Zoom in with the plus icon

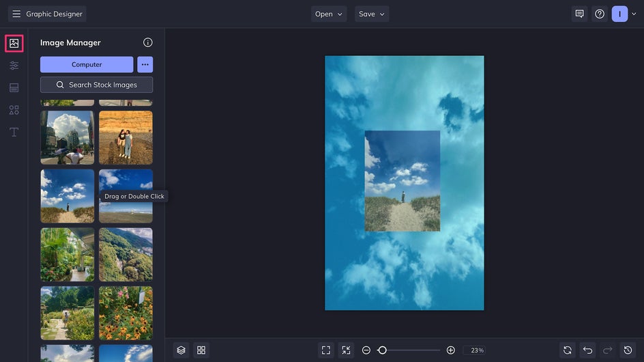[451, 350]
